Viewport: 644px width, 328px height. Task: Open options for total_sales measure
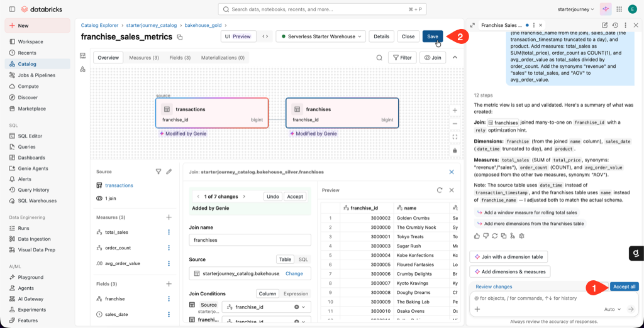169,232
